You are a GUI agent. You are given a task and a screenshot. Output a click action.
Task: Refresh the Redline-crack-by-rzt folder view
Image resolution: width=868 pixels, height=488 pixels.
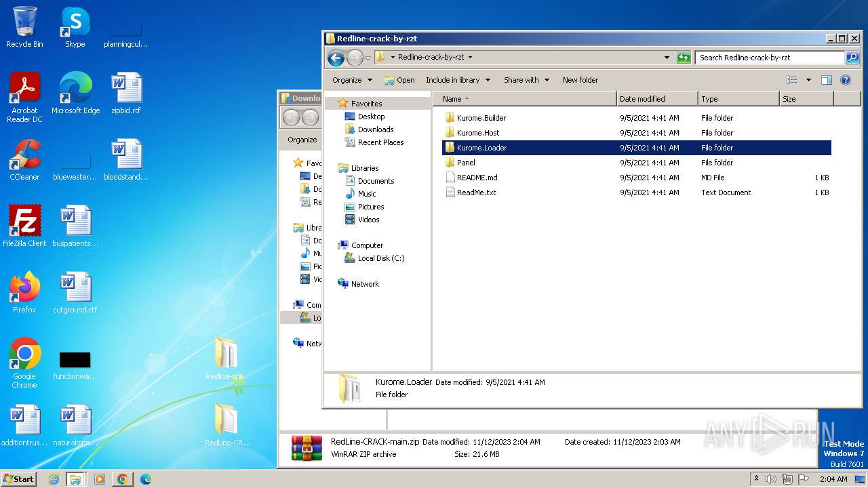(684, 58)
